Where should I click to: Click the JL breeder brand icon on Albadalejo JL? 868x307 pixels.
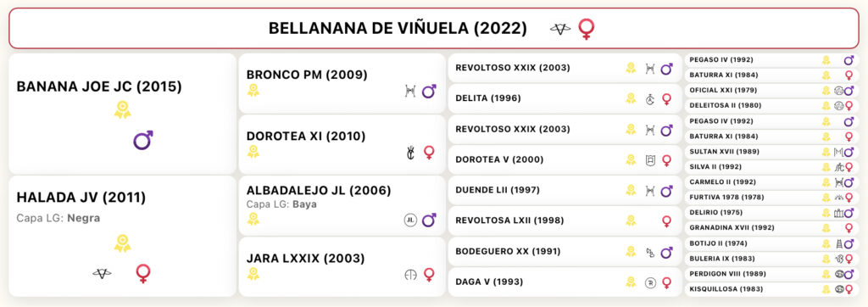pos(410,220)
